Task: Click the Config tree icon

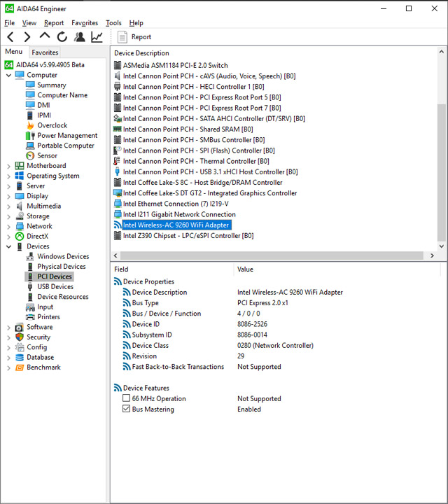Action: [x=20, y=347]
